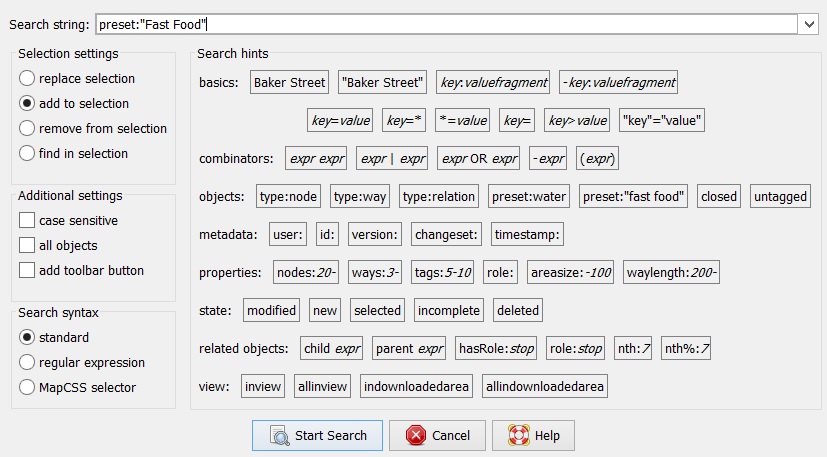
Task: Insert the quoted "Baker Street" hint
Action: [382, 82]
